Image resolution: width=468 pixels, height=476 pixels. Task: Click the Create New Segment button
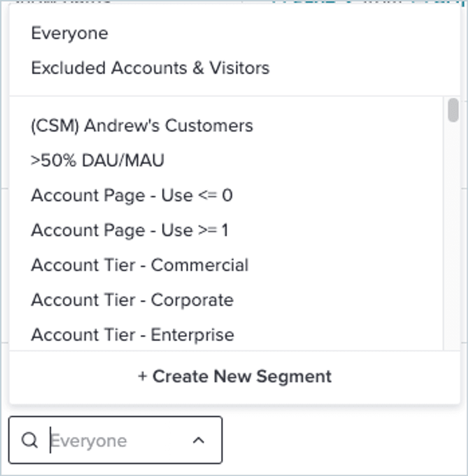[x=235, y=376]
